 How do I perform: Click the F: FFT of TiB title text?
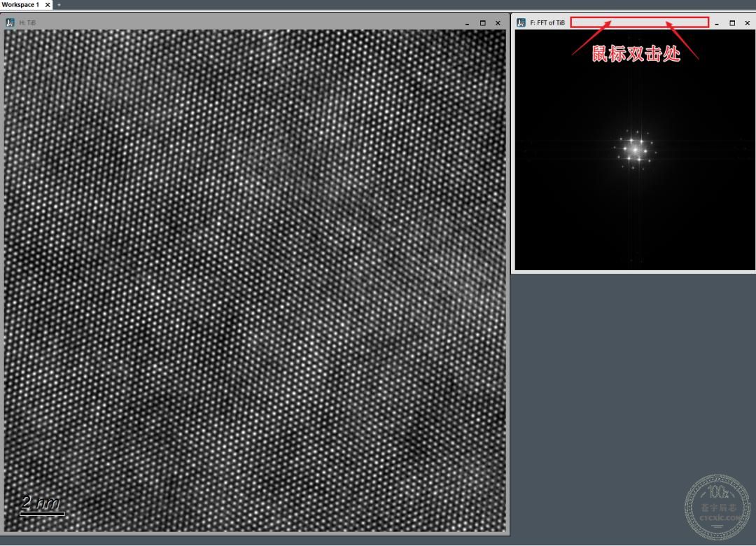click(547, 22)
